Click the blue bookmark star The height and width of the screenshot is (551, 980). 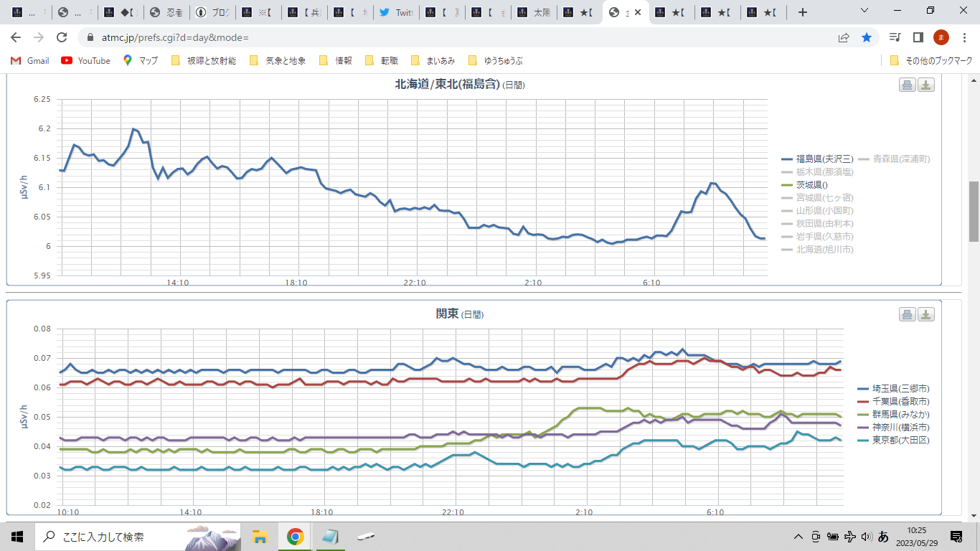[867, 37]
